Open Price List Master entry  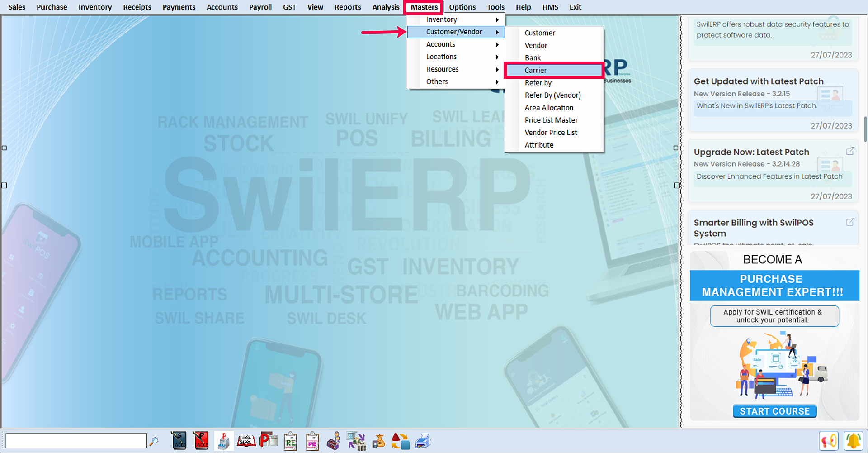[x=554, y=120]
